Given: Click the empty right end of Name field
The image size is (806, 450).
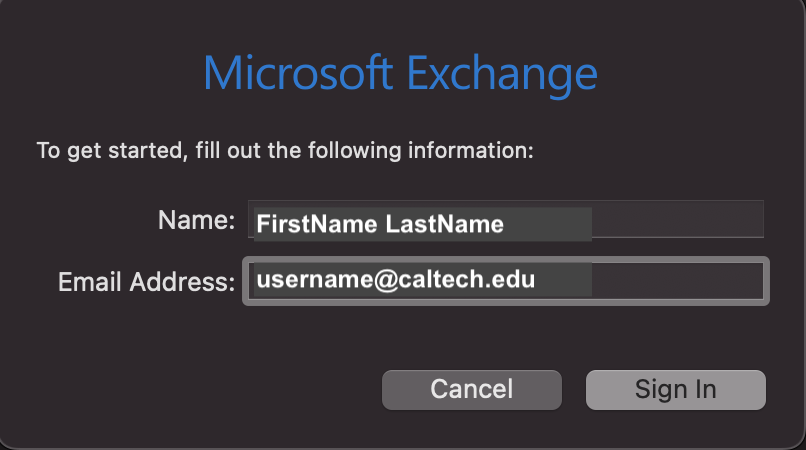Looking at the screenshot, I should (x=680, y=220).
